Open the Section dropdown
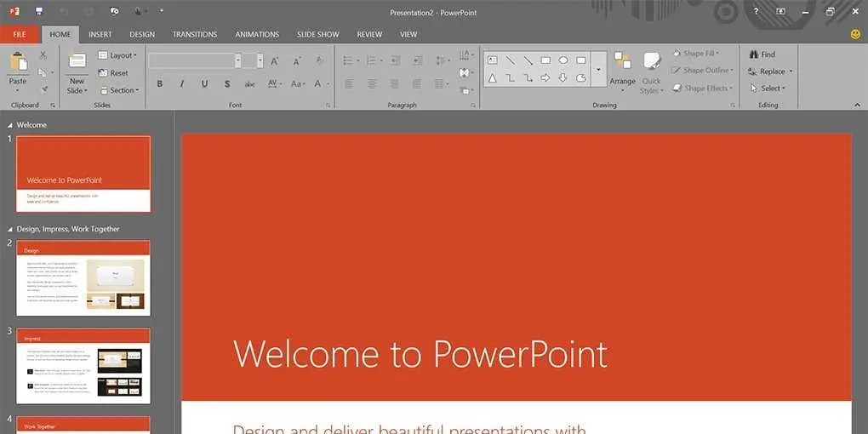 [x=119, y=90]
